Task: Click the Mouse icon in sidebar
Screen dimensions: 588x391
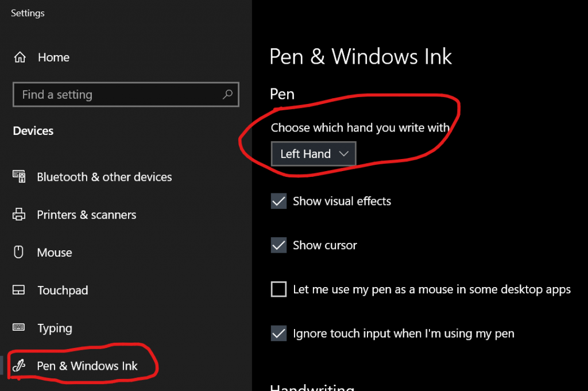Action: coord(18,252)
